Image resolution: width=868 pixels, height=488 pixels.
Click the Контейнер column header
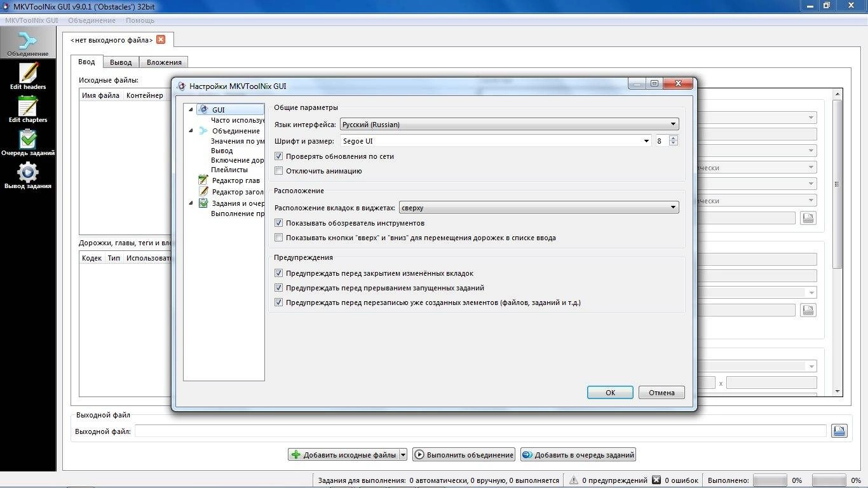coord(145,95)
